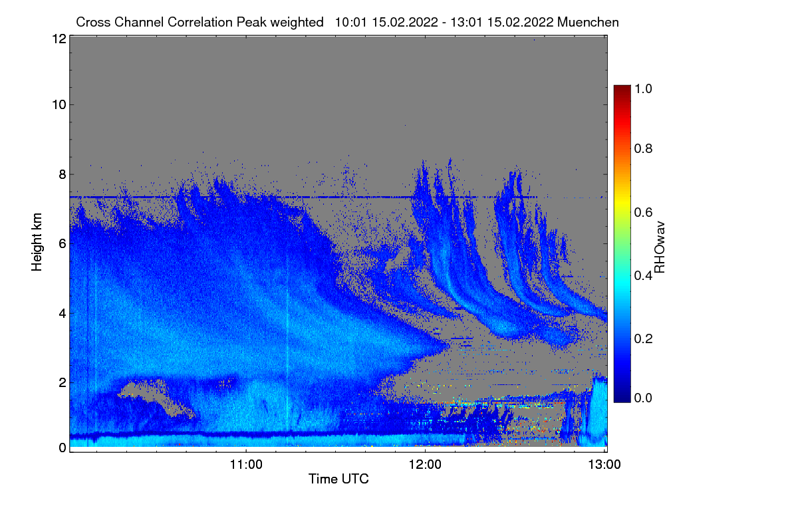Click the 'RHOwav' colorbar label

click(659, 247)
